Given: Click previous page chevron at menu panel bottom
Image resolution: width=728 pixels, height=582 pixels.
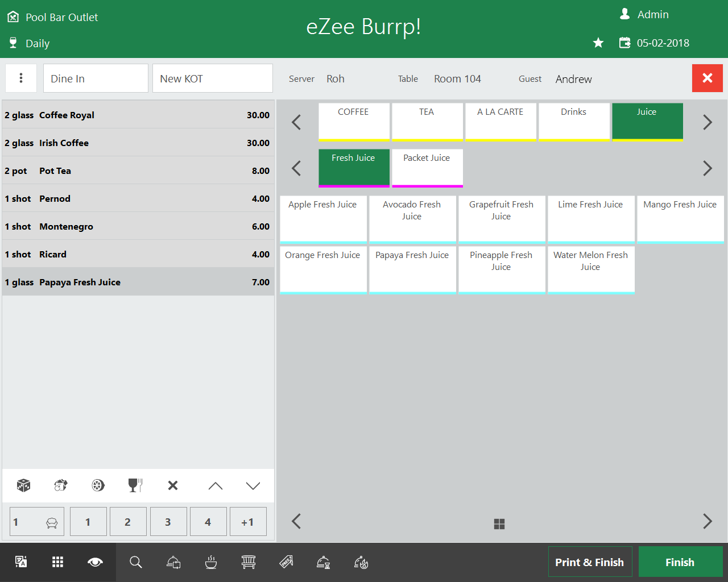Looking at the screenshot, I should click(296, 521).
